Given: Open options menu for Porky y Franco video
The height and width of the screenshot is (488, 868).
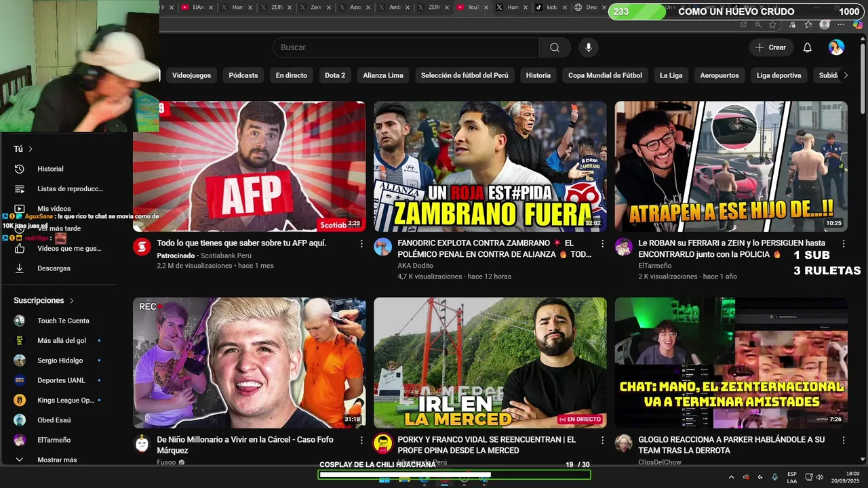Looking at the screenshot, I should [602, 440].
